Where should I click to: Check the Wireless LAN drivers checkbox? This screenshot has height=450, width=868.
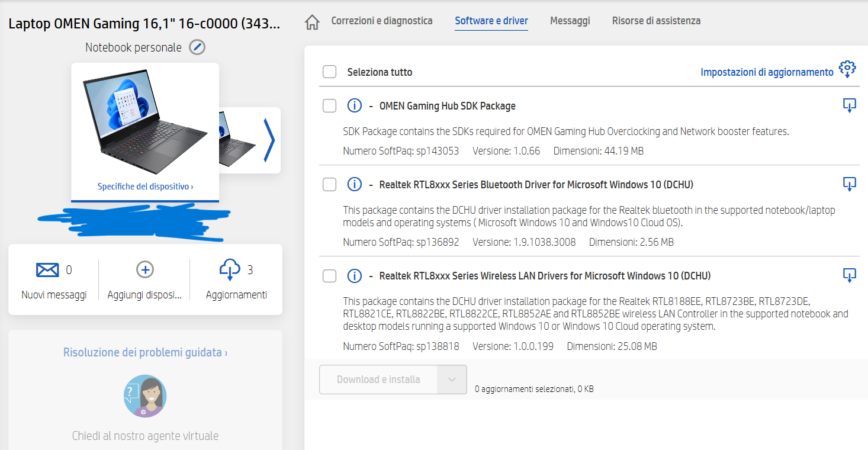click(x=329, y=275)
